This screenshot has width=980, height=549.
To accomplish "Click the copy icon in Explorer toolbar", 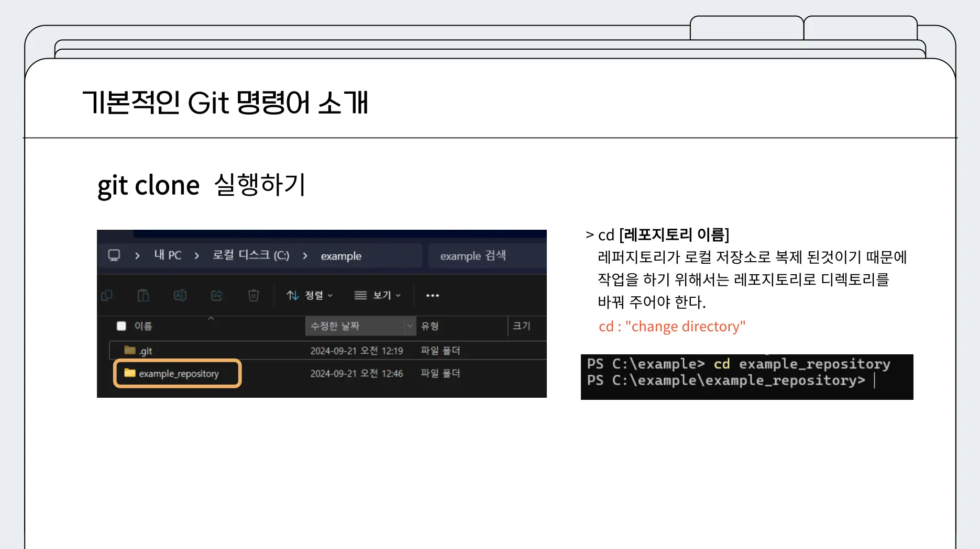I will (x=107, y=296).
